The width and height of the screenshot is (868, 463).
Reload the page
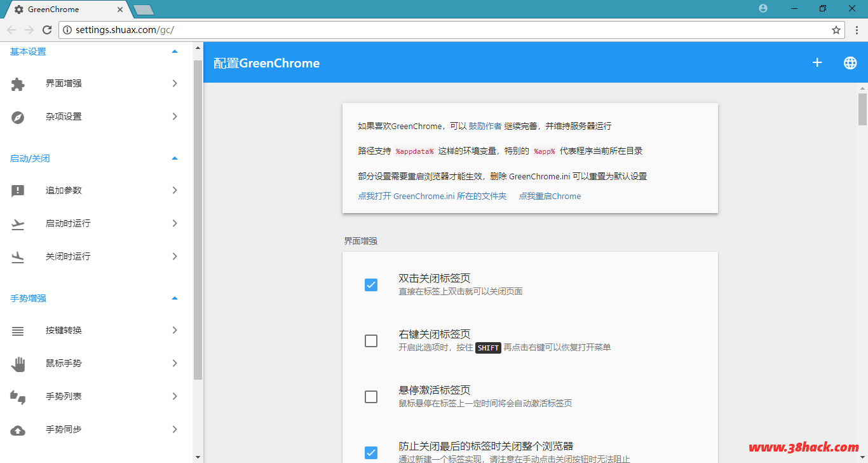click(47, 30)
